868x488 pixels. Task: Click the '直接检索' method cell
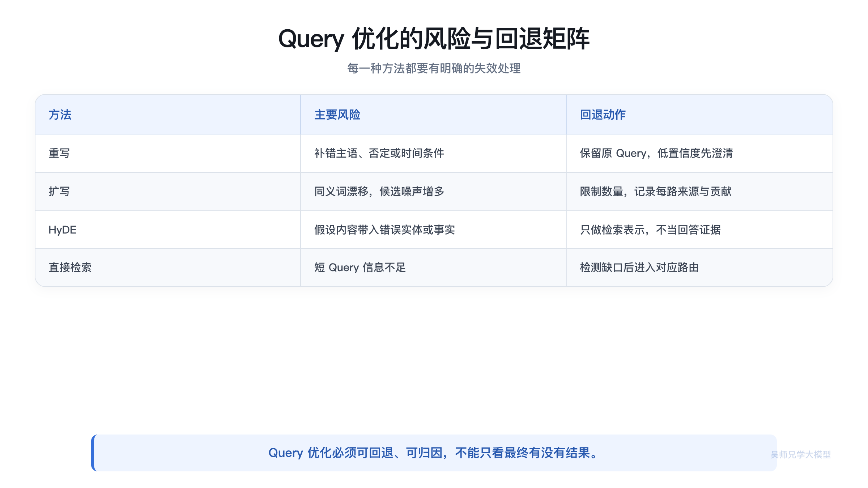pos(168,267)
